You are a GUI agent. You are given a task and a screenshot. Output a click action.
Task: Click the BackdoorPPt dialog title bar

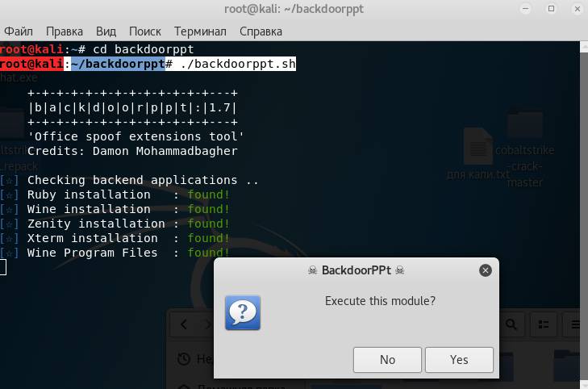(x=355, y=270)
